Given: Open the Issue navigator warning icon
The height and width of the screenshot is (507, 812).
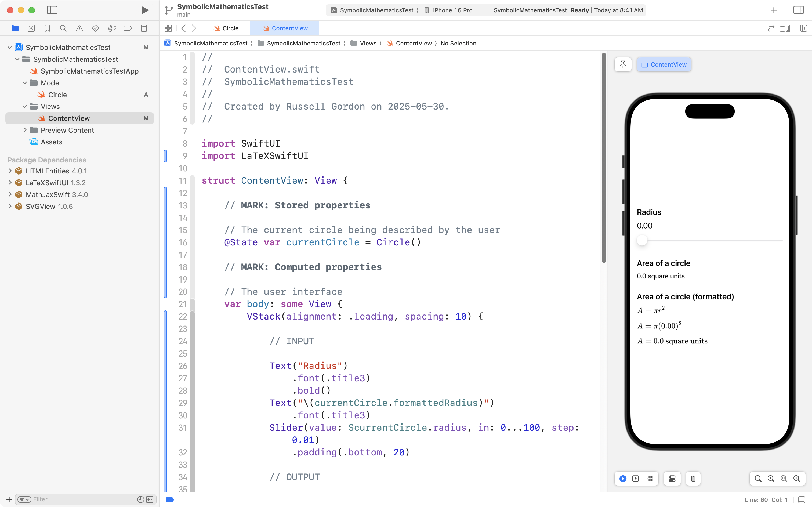Looking at the screenshot, I should pos(79,28).
